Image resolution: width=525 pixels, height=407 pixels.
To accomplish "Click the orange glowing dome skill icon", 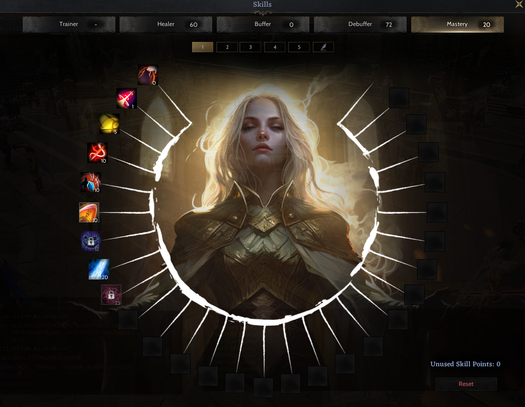I will pyautogui.click(x=89, y=212).
